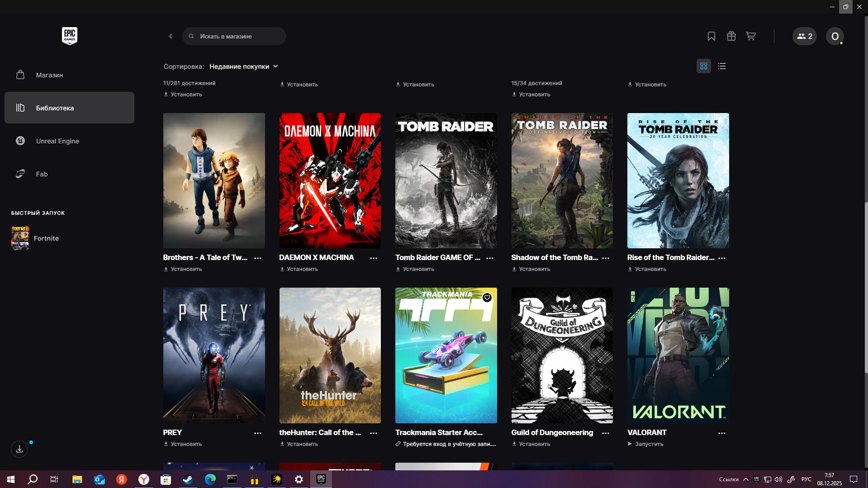The image size is (868, 488).
Task: Click the gift redeem icon
Action: pyautogui.click(x=731, y=36)
